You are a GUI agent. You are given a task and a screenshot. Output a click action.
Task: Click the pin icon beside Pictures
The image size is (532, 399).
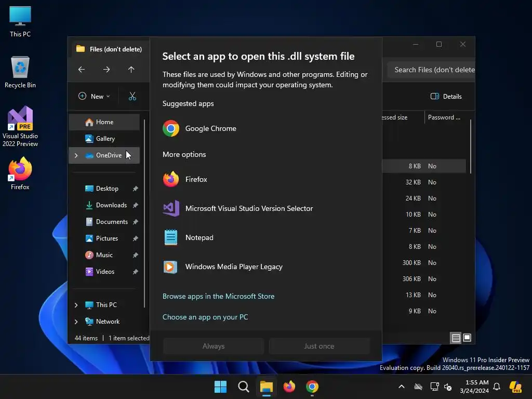pos(136,238)
